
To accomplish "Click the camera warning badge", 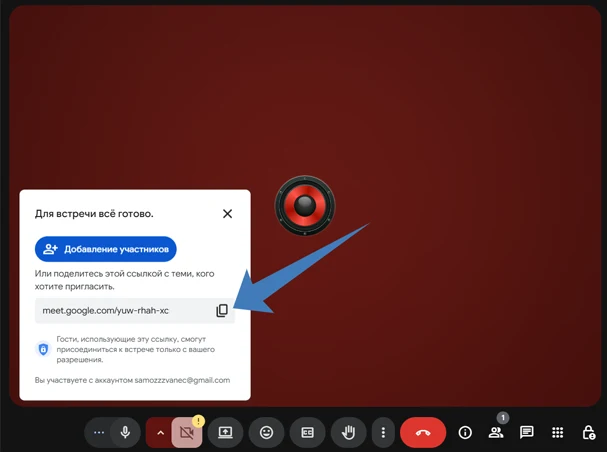I will 198,421.
